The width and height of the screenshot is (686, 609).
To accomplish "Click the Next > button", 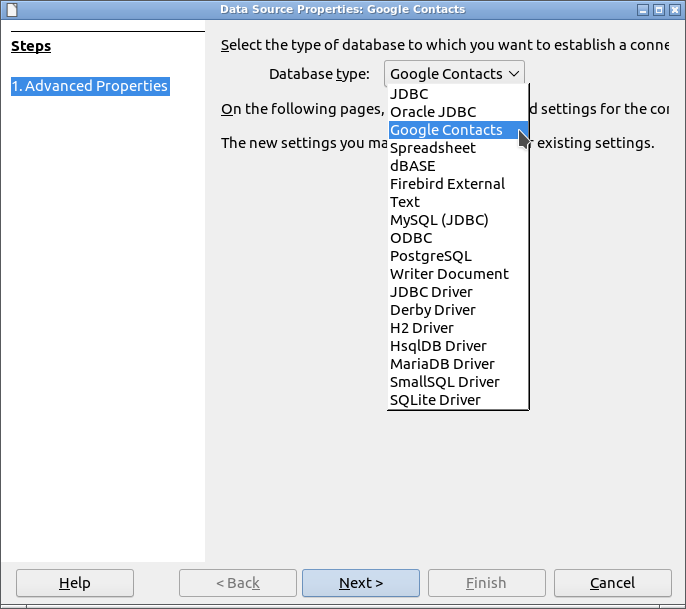I will point(361,583).
